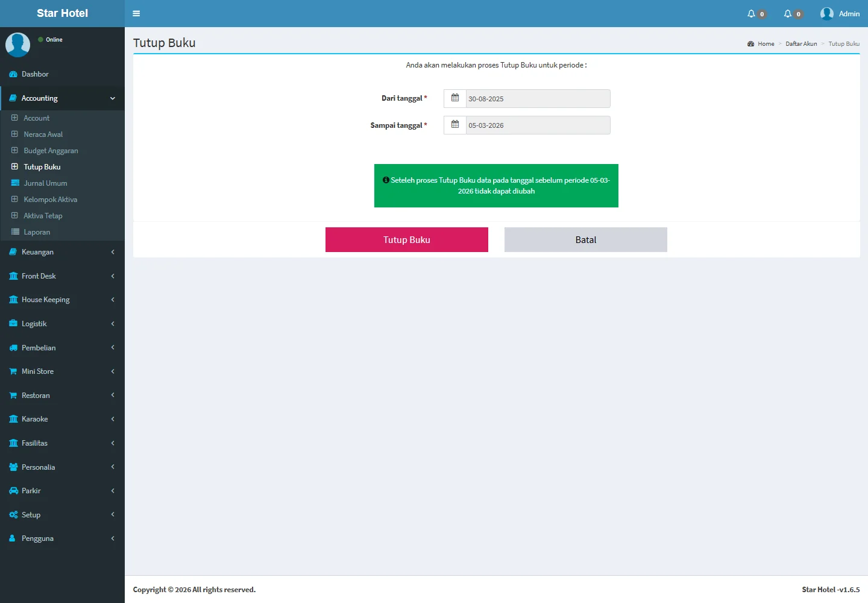The height and width of the screenshot is (603, 868).
Task: Expand the House Keeping menu chevron
Action: [113, 300]
